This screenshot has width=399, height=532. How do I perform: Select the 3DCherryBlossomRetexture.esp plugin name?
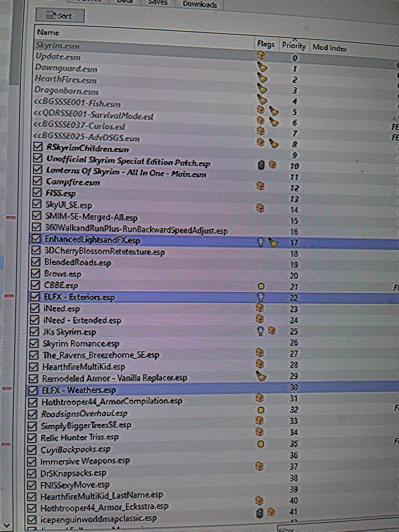pyautogui.click(x=104, y=251)
